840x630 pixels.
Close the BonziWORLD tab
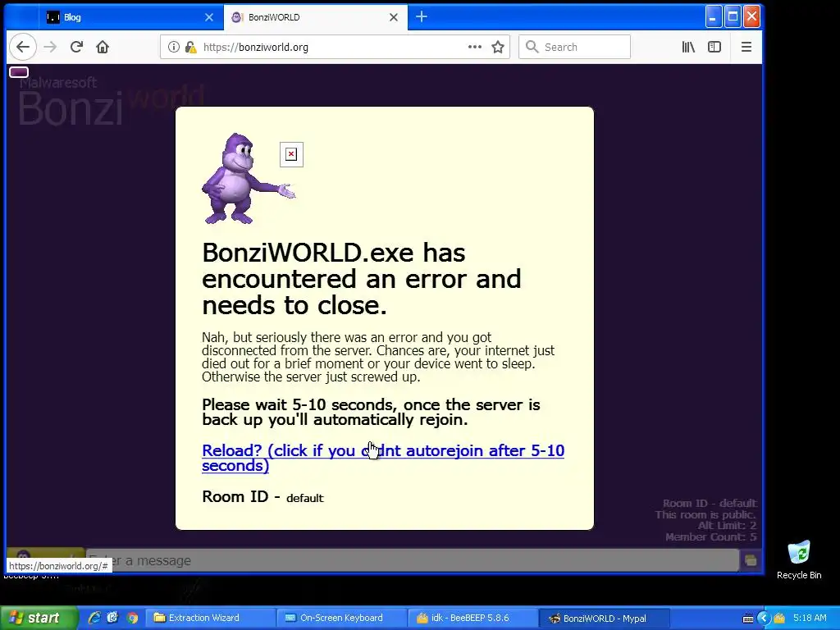click(393, 17)
